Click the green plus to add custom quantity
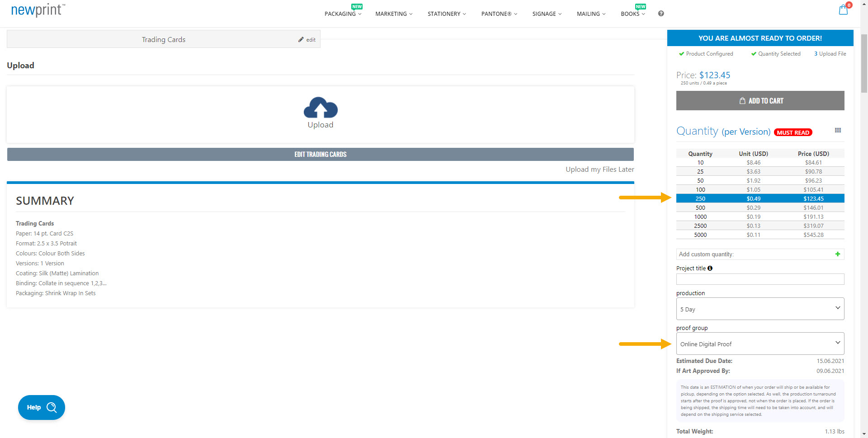The height and width of the screenshot is (438, 868). coord(838,254)
